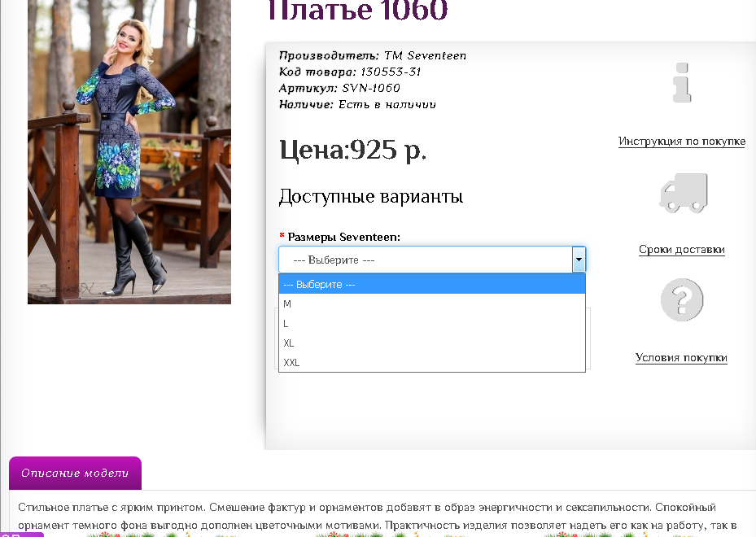Open the Условия покупки link
Image resolution: width=756 pixels, height=537 pixels.
(682, 357)
